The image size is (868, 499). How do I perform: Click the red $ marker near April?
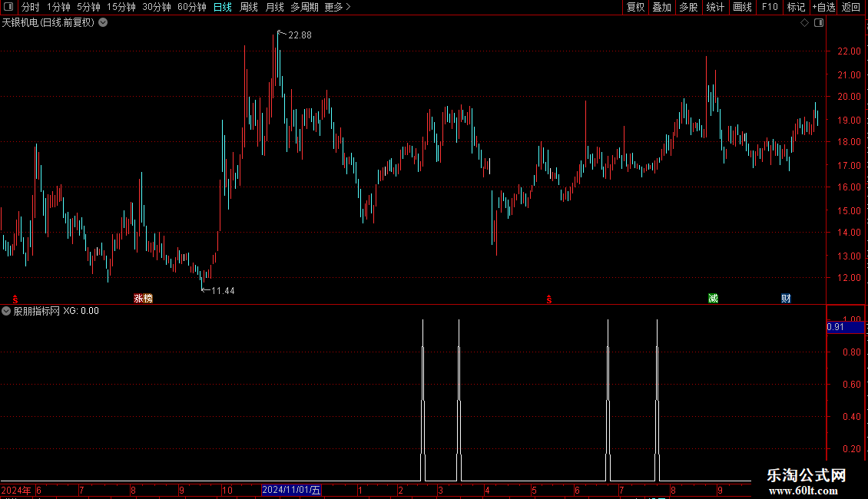coord(549,299)
